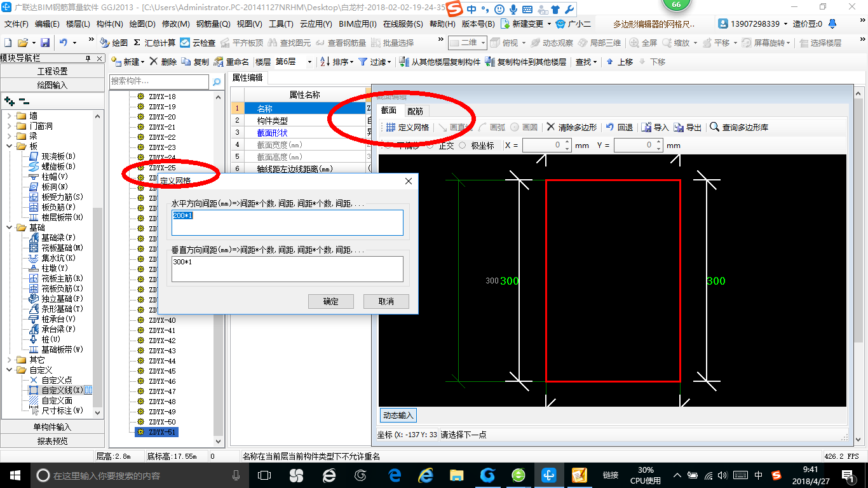
Task: Open the 文件(F) menu
Action: click(17, 24)
